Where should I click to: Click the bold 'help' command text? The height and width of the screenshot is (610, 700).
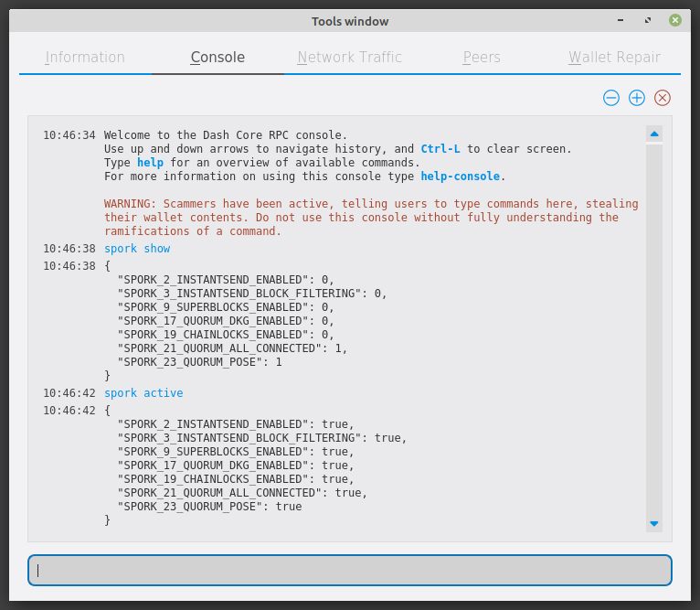(x=150, y=163)
